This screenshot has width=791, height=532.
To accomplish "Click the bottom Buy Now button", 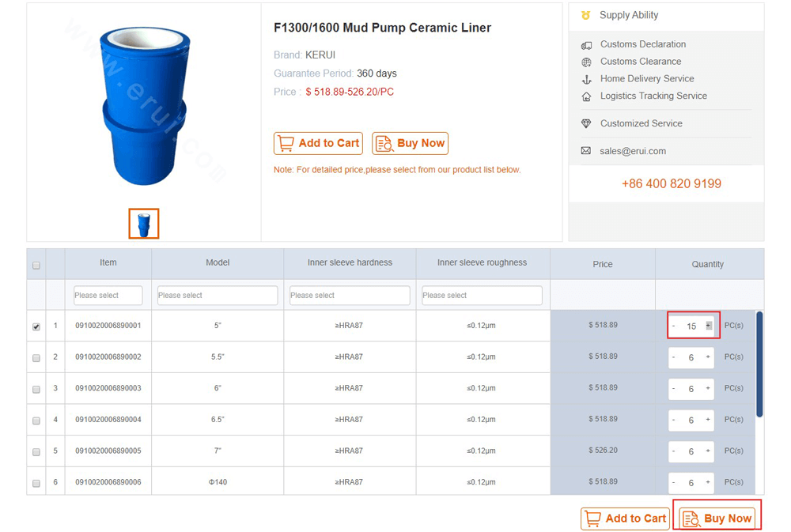I will pyautogui.click(x=717, y=519).
